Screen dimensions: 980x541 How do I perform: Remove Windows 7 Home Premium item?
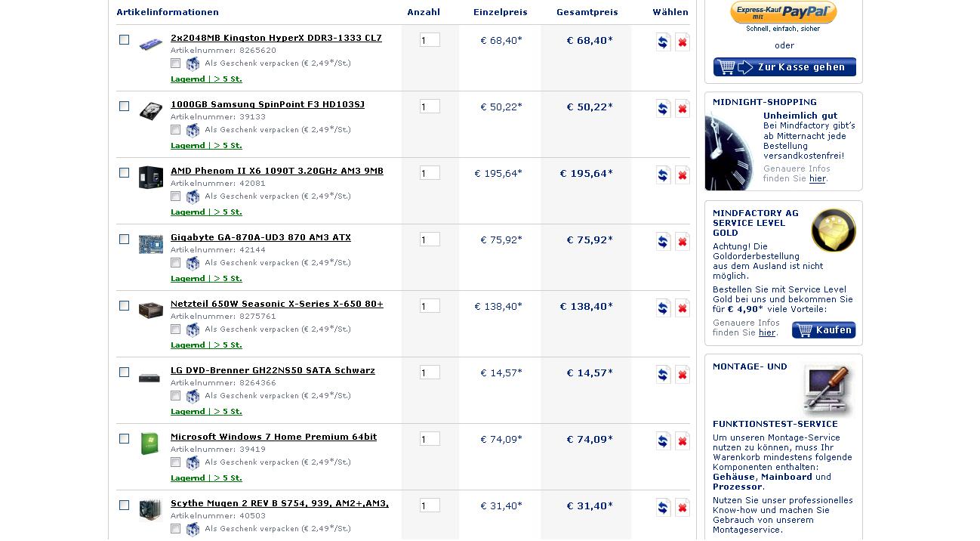682,441
